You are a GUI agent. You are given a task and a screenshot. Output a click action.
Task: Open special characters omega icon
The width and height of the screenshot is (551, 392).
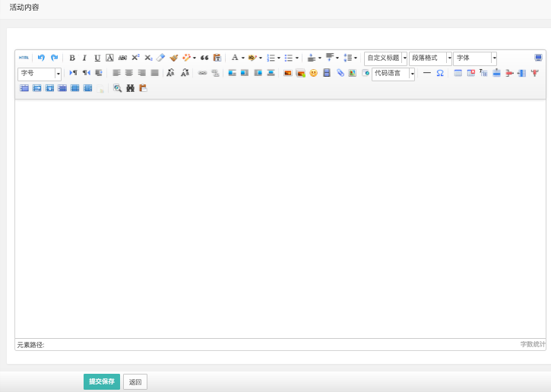(x=440, y=73)
